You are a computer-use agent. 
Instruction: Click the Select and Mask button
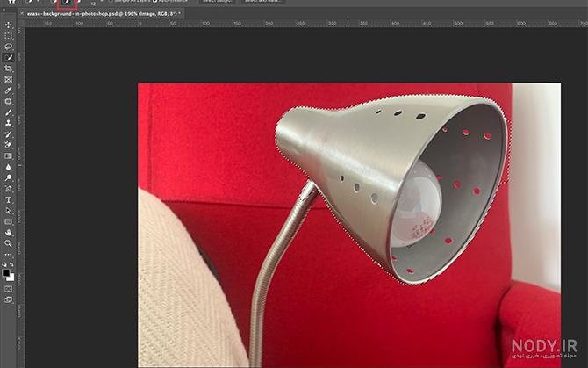tap(262, 2)
